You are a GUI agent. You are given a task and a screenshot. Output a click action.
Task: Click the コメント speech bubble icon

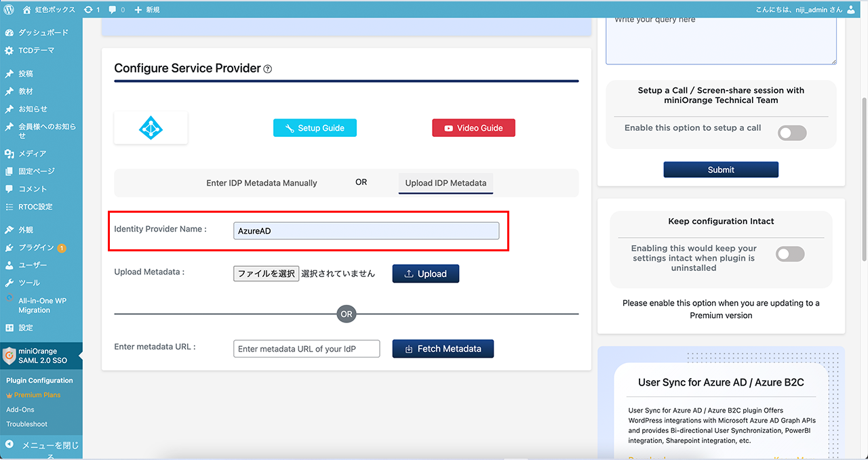(x=9, y=188)
